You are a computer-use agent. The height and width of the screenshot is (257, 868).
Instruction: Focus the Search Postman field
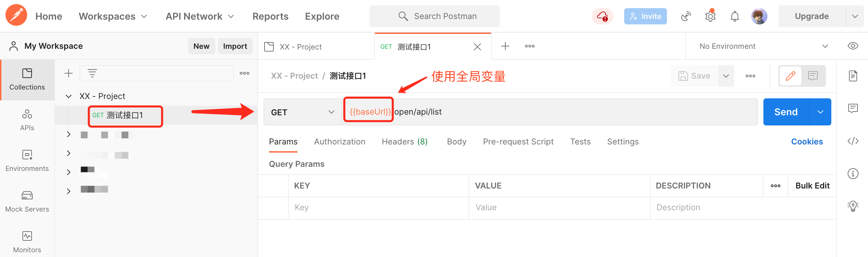coord(435,16)
